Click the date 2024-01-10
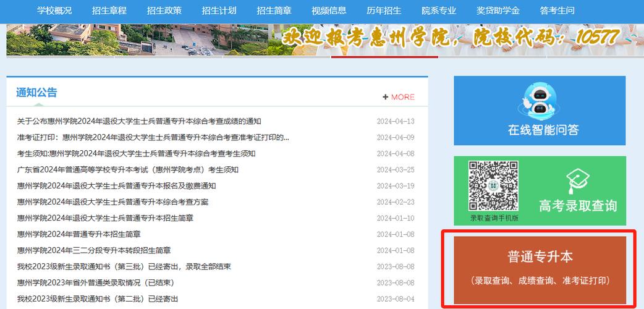The image size is (644, 309). pos(396,218)
